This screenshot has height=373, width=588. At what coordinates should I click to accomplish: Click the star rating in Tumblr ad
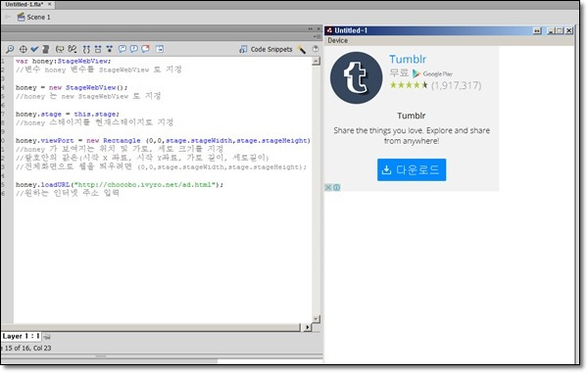pyautogui.click(x=409, y=85)
